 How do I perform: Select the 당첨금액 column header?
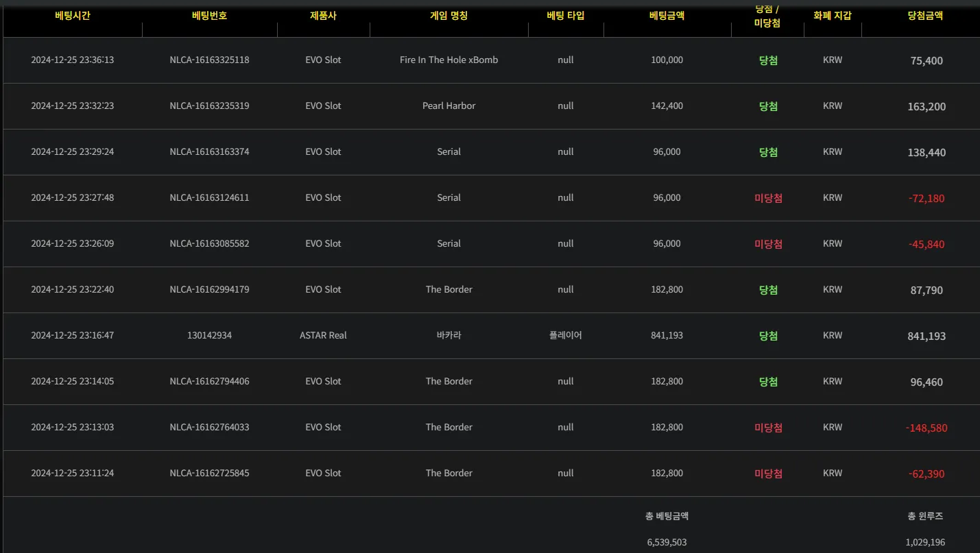(926, 15)
